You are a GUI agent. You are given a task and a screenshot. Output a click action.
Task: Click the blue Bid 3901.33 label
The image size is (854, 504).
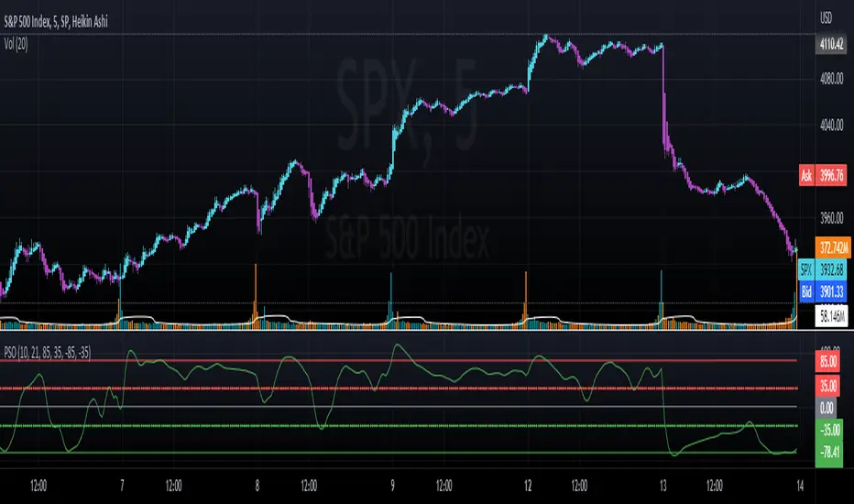point(823,292)
